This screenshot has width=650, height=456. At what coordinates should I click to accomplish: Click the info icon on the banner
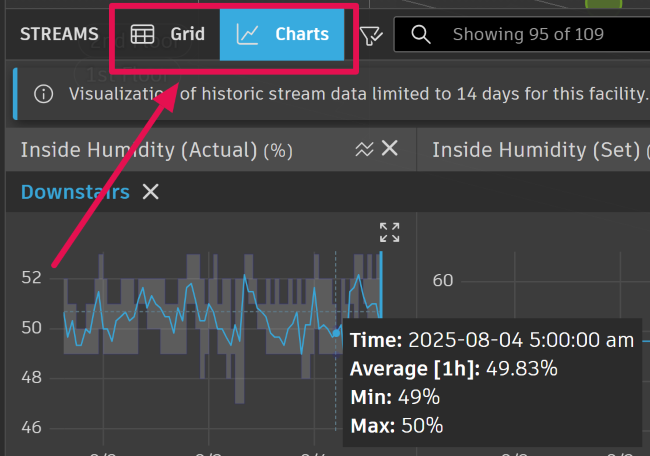pyautogui.click(x=43, y=94)
